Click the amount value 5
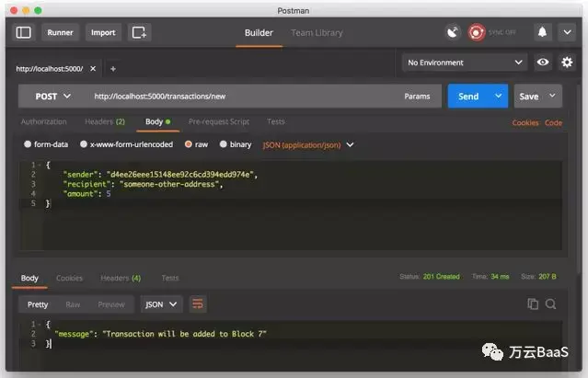 109,194
